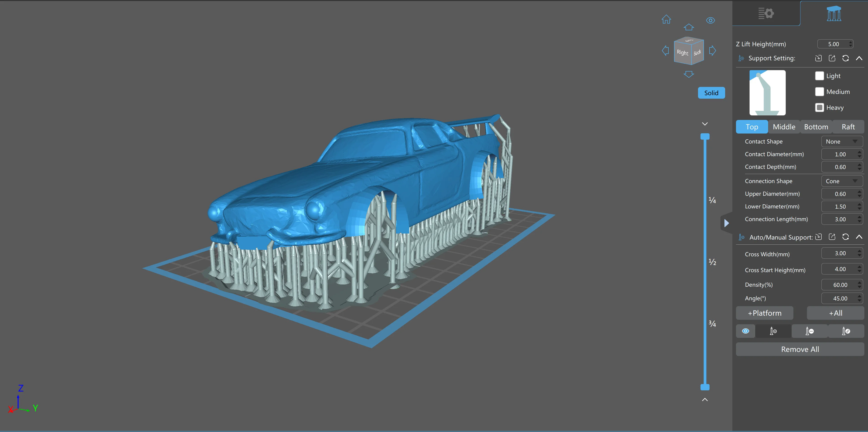Image resolution: width=868 pixels, height=432 pixels.
Task: Click the eye perspective view icon
Action: [710, 20]
